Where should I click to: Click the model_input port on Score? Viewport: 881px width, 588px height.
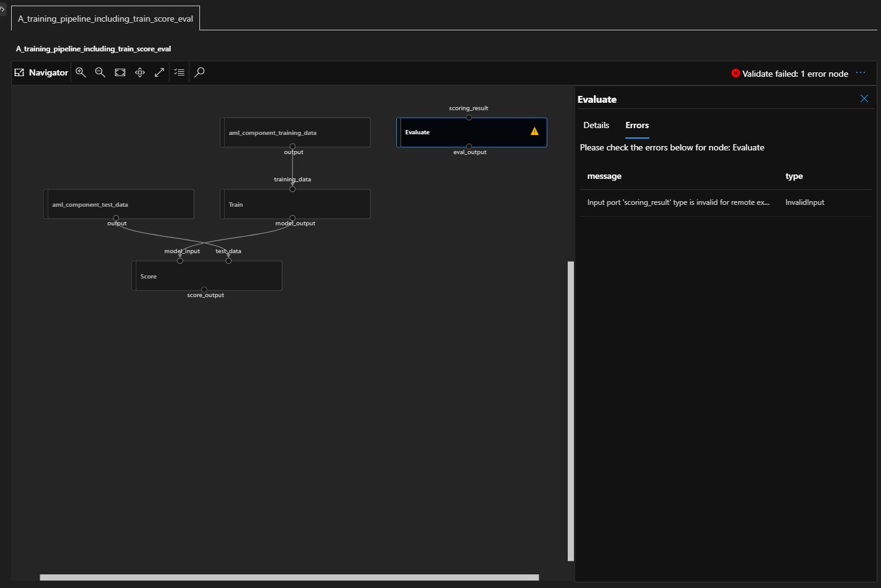[x=180, y=261]
